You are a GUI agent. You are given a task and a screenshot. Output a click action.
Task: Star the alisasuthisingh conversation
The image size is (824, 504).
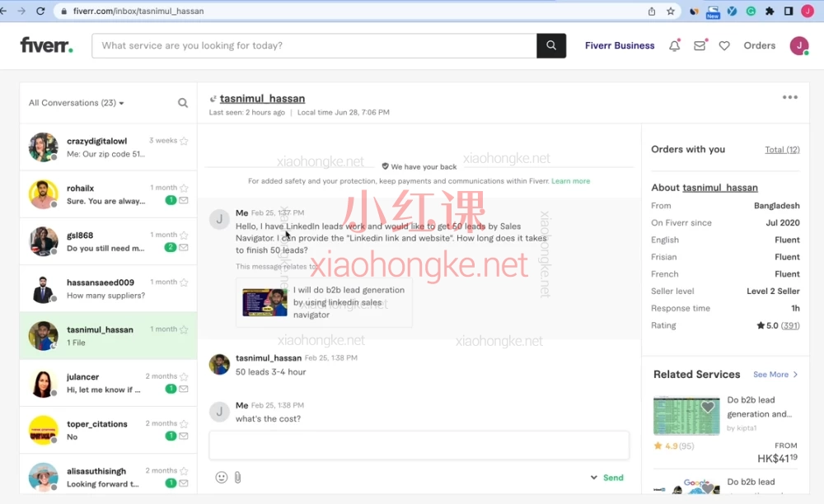pyautogui.click(x=184, y=471)
